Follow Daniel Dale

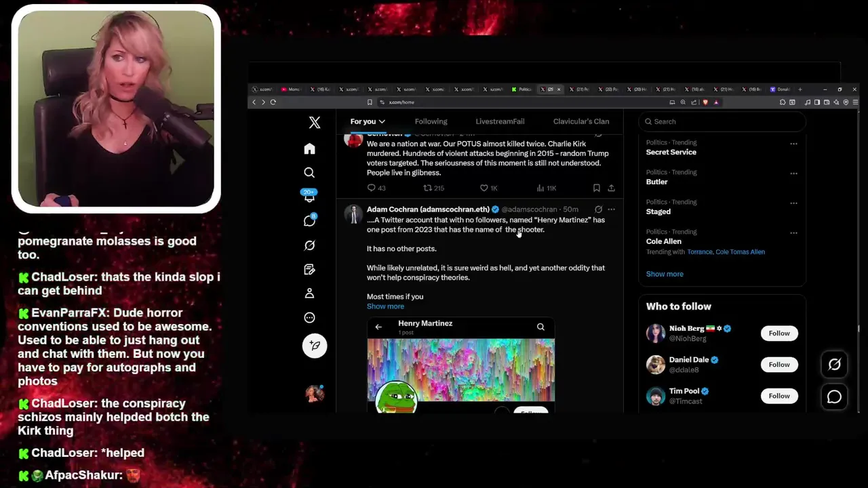pos(779,365)
